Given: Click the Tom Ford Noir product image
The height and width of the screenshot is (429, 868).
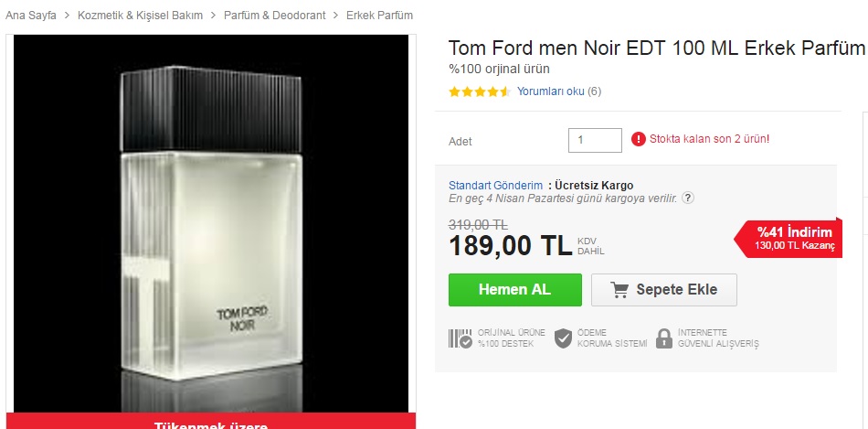Looking at the screenshot, I should (x=211, y=223).
